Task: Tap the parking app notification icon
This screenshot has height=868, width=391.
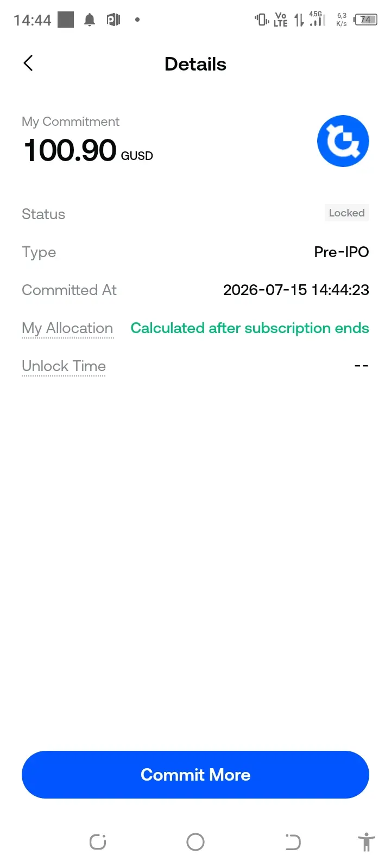Action: [x=113, y=20]
